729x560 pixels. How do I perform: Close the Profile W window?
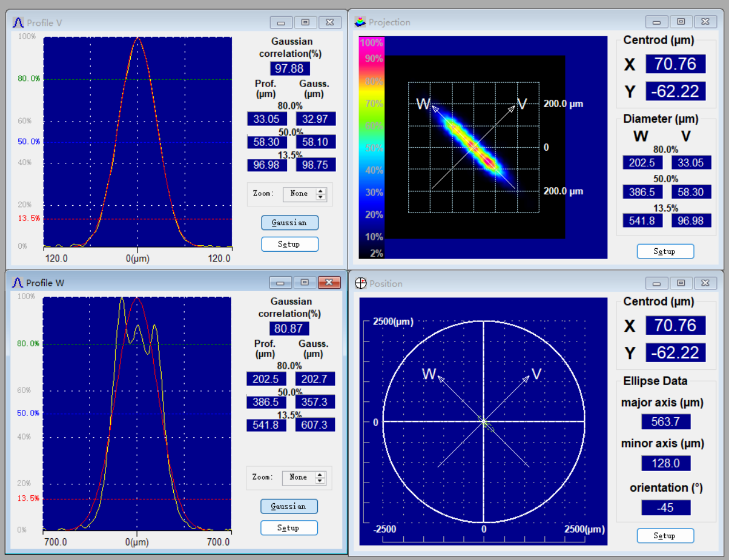tap(329, 283)
